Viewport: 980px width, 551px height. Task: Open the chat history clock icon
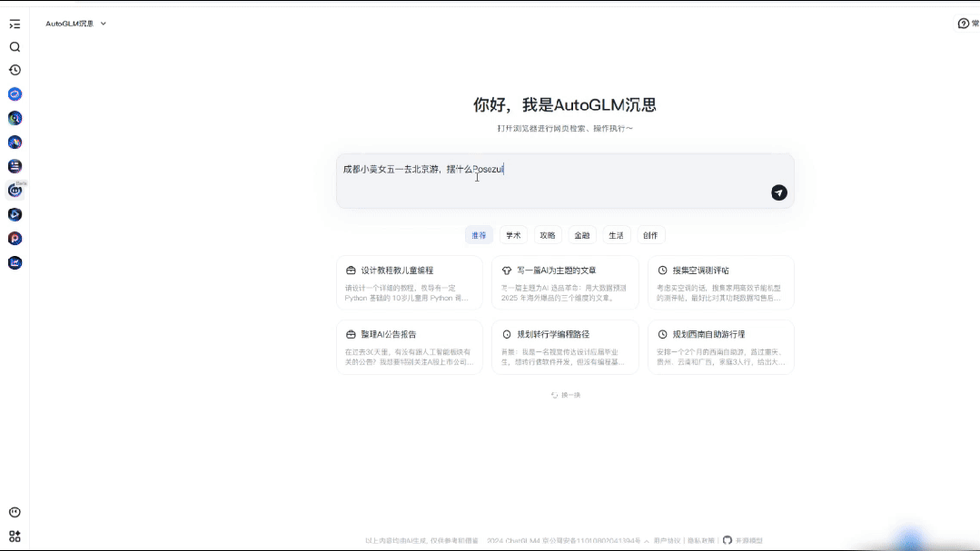(x=15, y=70)
